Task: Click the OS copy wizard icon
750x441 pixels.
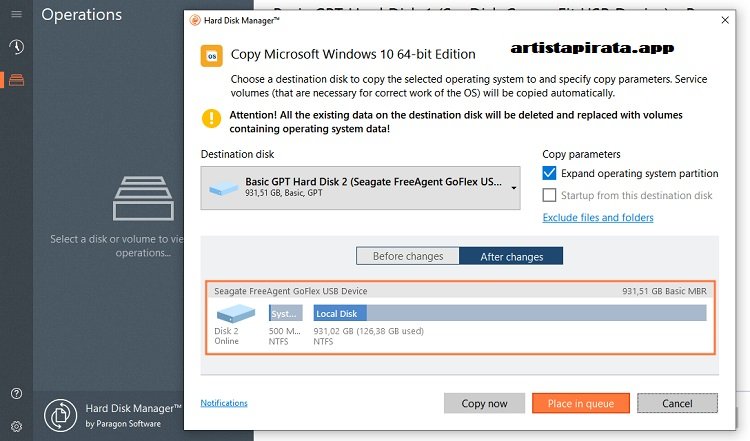Action: point(211,56)
